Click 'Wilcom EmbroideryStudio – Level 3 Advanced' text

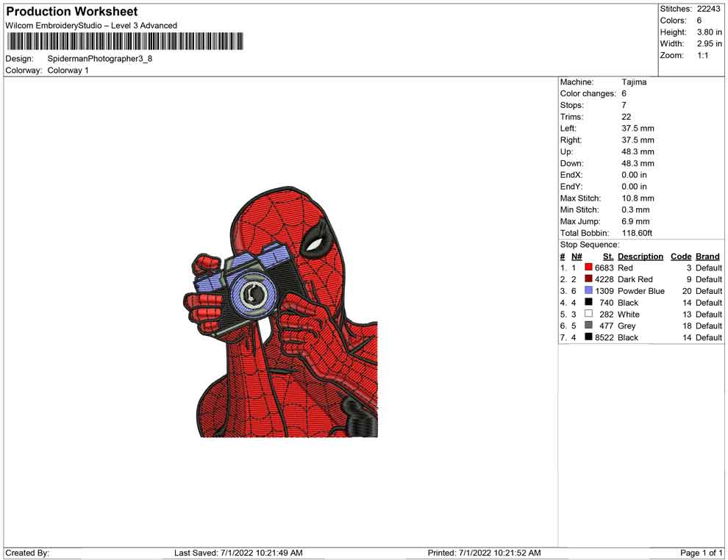click(91, 26)
